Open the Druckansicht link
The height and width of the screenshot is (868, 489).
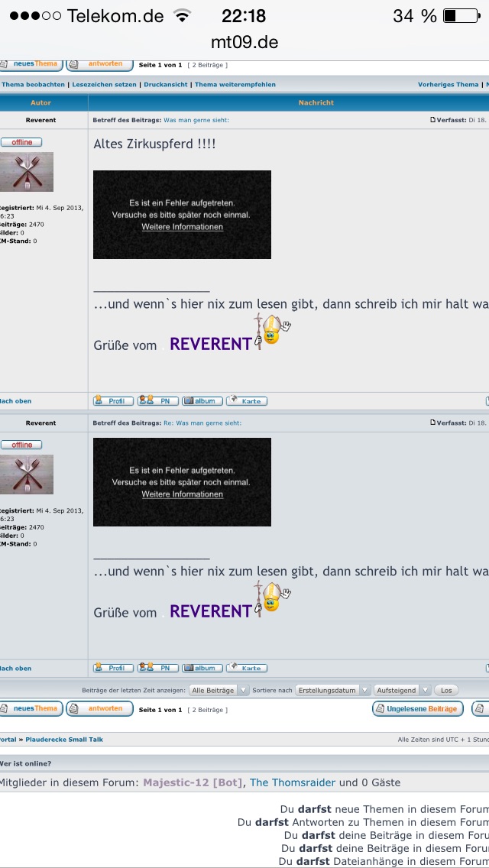click(165, 85)
